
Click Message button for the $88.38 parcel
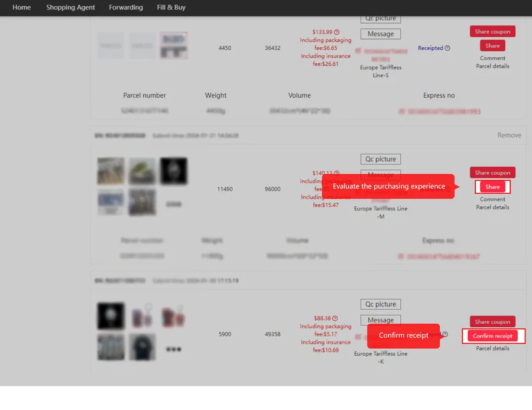[381, 320]
